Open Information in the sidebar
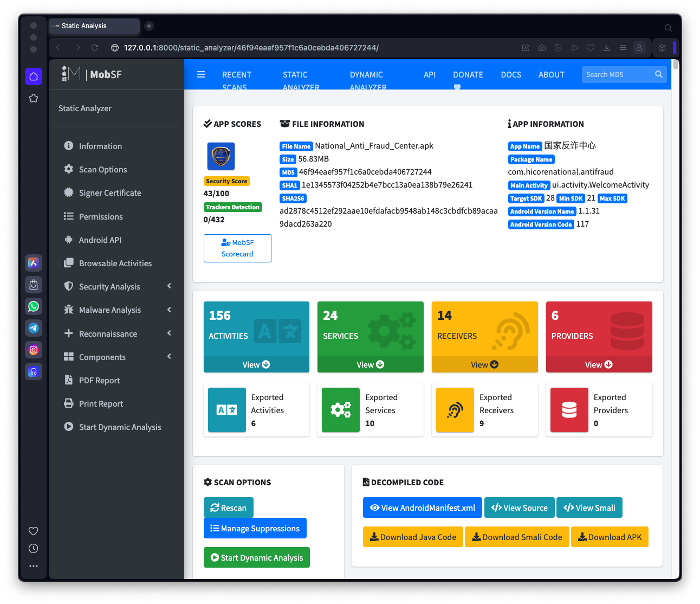Viewport: 700px width, 604px height. pos(100,146)
